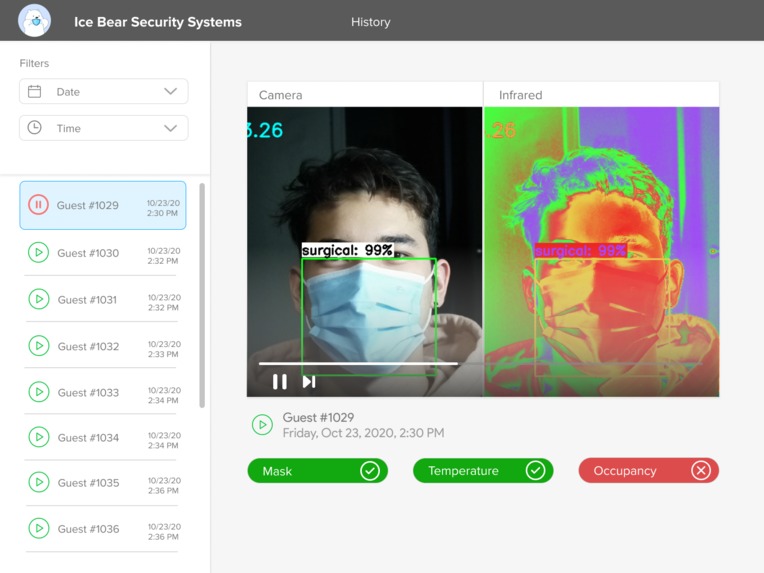
Task: Click play icon beside Guest #1029 details
Action: tap(262, 425)
